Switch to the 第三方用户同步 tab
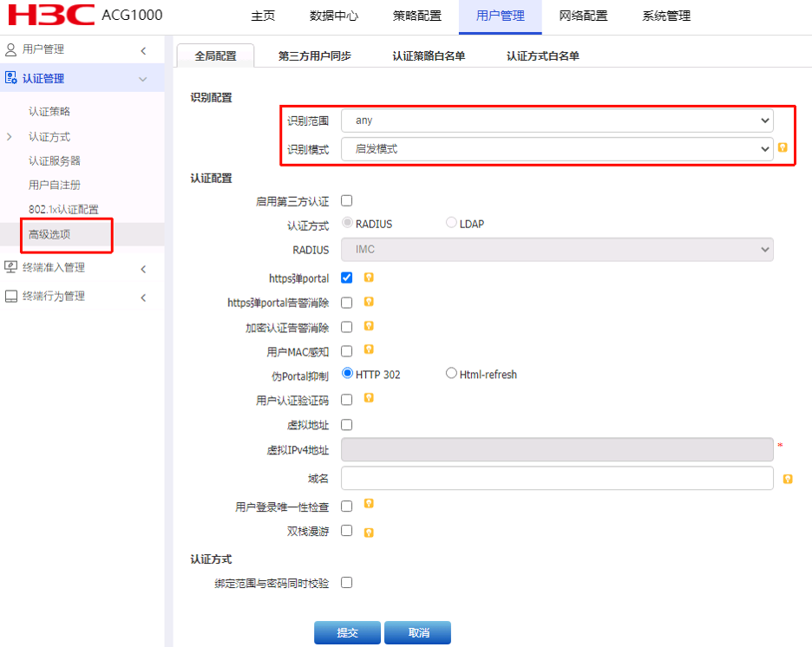The width and height of the screenshot is (812, 647). 315,56
